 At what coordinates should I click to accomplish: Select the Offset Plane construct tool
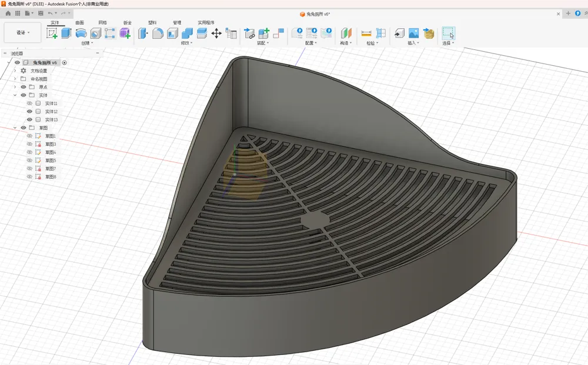pyautogui.click(x=346, y=34)
